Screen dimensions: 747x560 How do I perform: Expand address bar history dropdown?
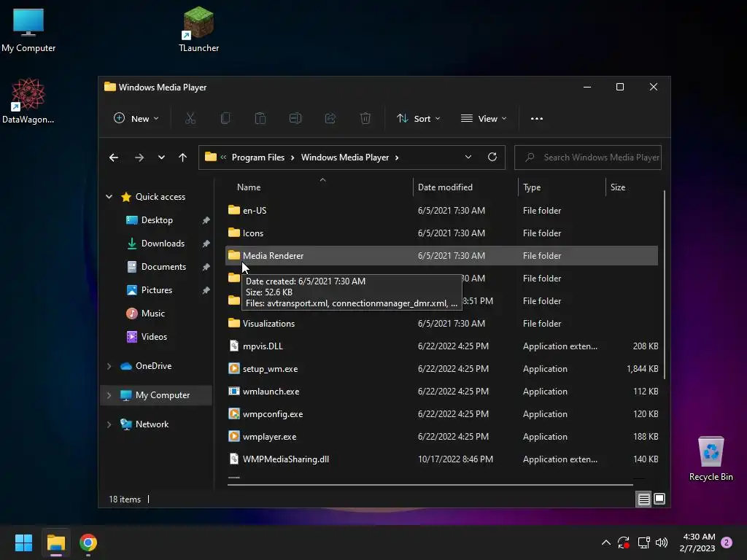coord(468,157)
